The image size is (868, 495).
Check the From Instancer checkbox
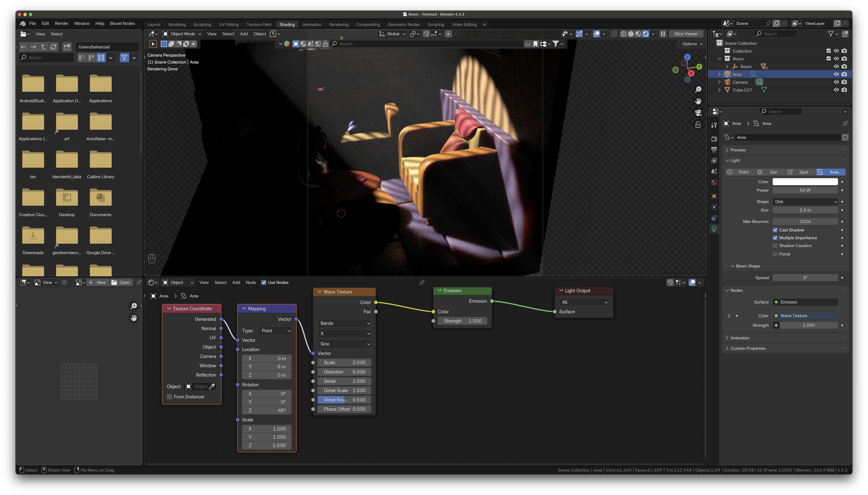point(169,397)
